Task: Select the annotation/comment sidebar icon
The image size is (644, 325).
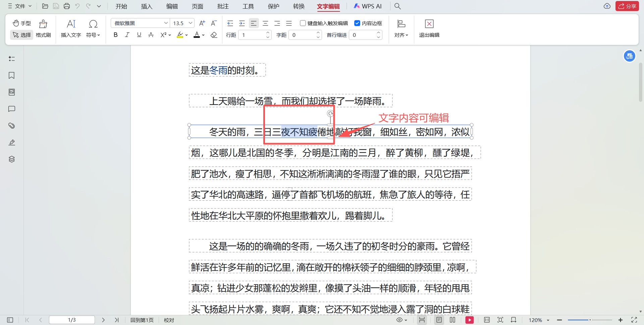Action: pyautogui.click(x=11, y=109)
